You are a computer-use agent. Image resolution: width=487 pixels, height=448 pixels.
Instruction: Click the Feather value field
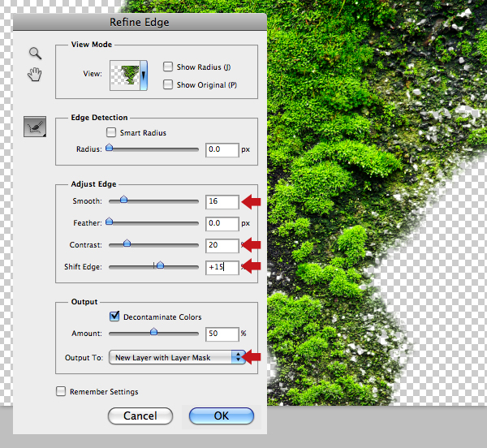(222, 224)
